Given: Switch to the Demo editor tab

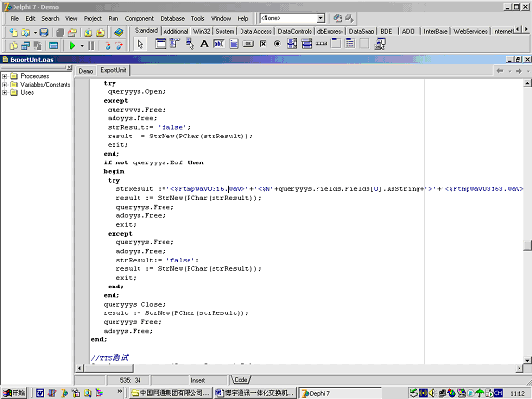Looking at the screenshot, I should tap(86, 71).
